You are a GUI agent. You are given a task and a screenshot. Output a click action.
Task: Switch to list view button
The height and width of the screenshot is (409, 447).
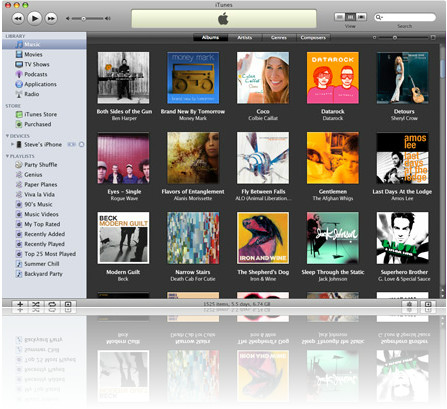coord(339,17)
